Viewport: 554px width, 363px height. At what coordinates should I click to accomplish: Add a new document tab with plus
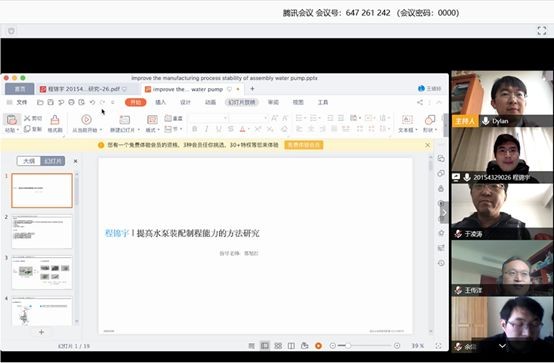click(252, 89)
